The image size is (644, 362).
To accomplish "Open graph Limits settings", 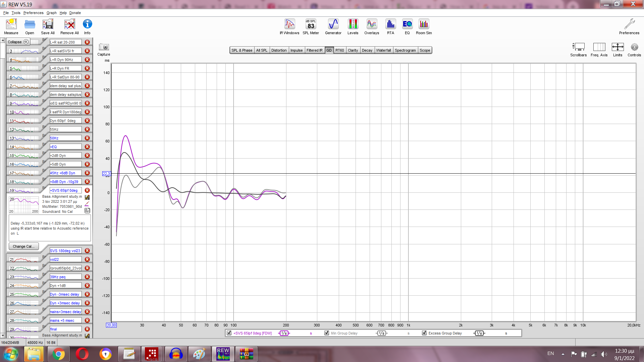I will click(618, 47).
